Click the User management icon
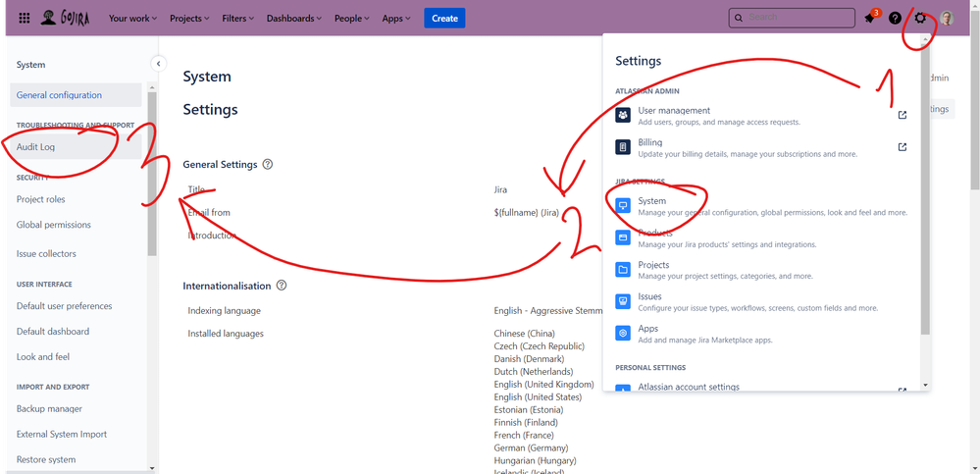The image size is (980, 474). tap(623, 115)
